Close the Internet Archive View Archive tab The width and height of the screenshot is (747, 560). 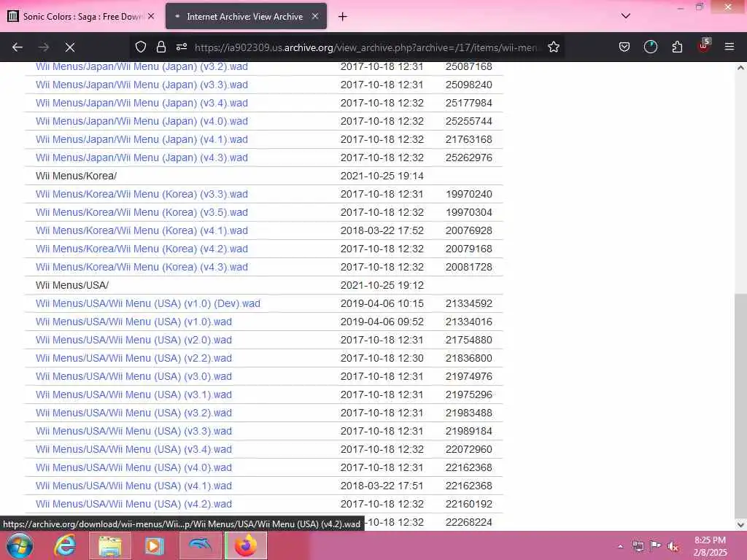pyautogui.click(x=315, y=16)
